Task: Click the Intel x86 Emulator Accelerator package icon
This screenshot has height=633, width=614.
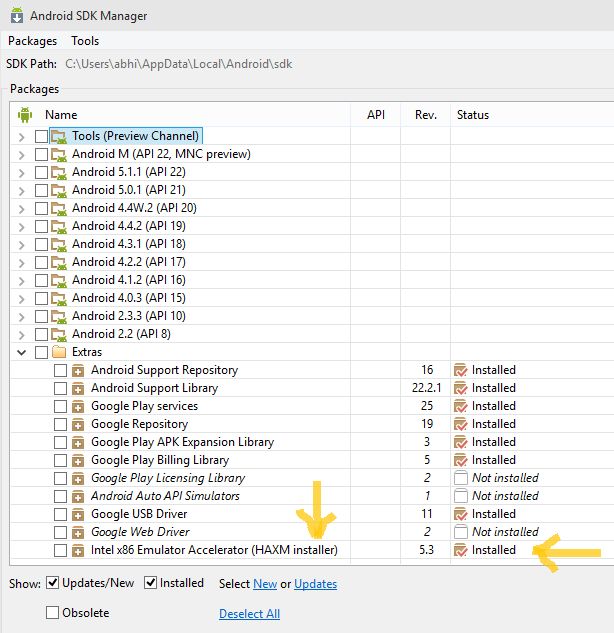Action: (x=78, y=550)
